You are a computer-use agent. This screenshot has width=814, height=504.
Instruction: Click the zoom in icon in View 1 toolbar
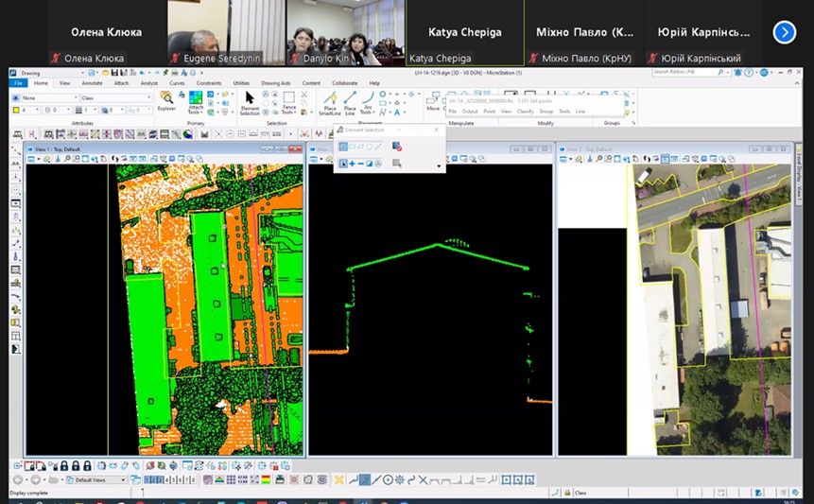point(67,159)
